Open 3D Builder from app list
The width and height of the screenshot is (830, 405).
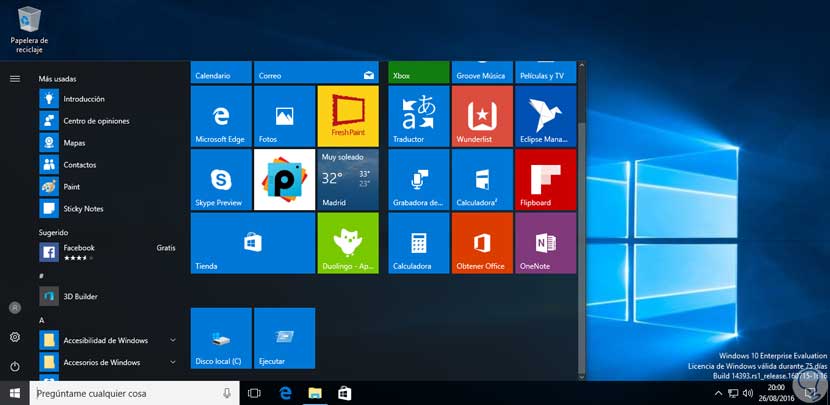(x=107, y=296)
